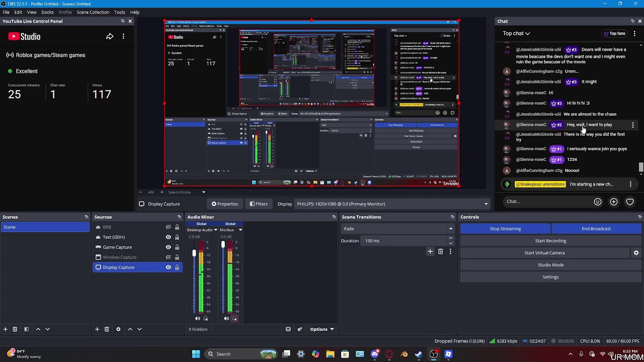
Task: Expand the Mic/Aux menu arrow
Action: [x=240, y=230]
